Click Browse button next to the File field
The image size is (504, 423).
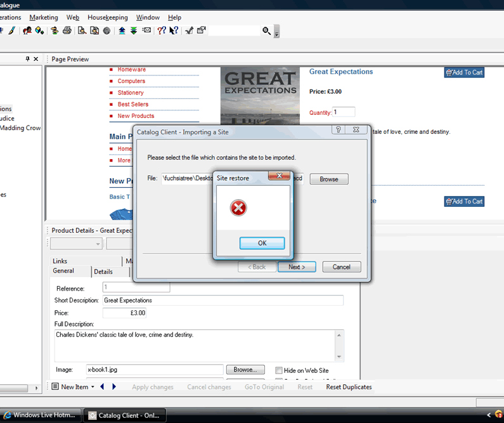[x=328, y=179]
